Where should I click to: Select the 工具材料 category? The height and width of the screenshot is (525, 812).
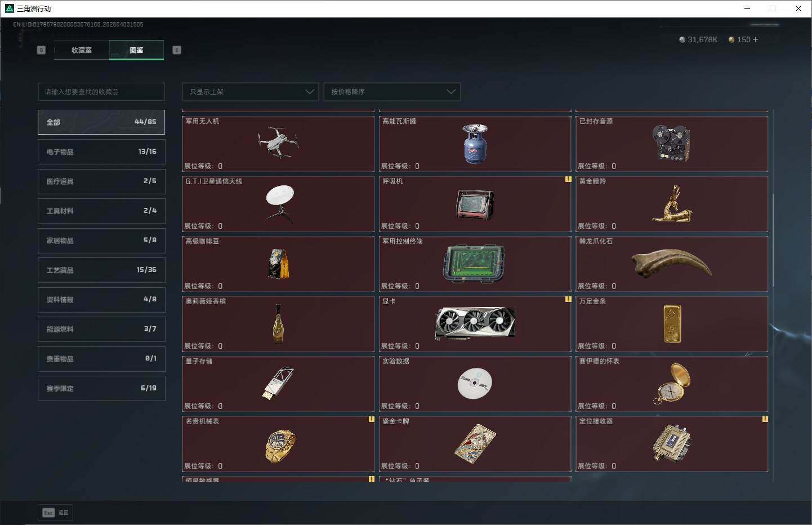101,211
